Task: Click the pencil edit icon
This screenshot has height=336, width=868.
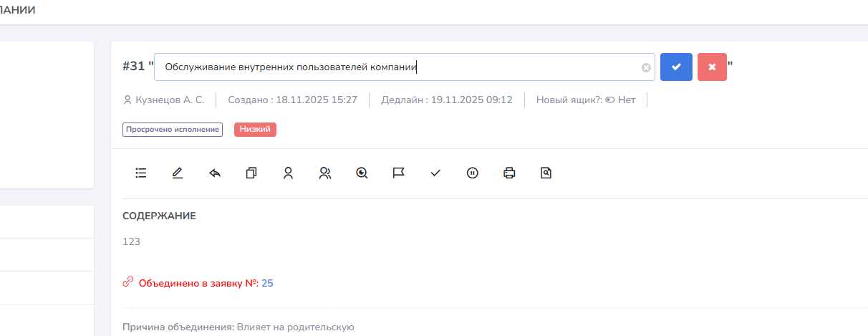Action: click(178, 173)
